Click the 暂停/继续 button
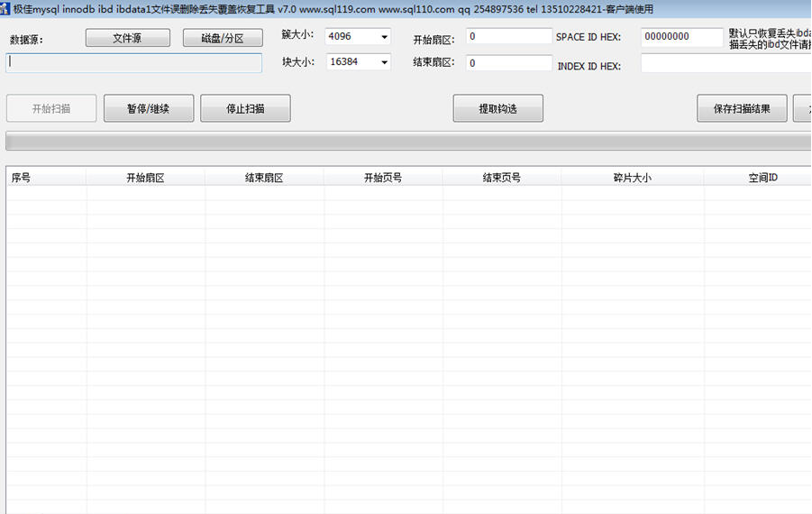 (x=148, y=108)
